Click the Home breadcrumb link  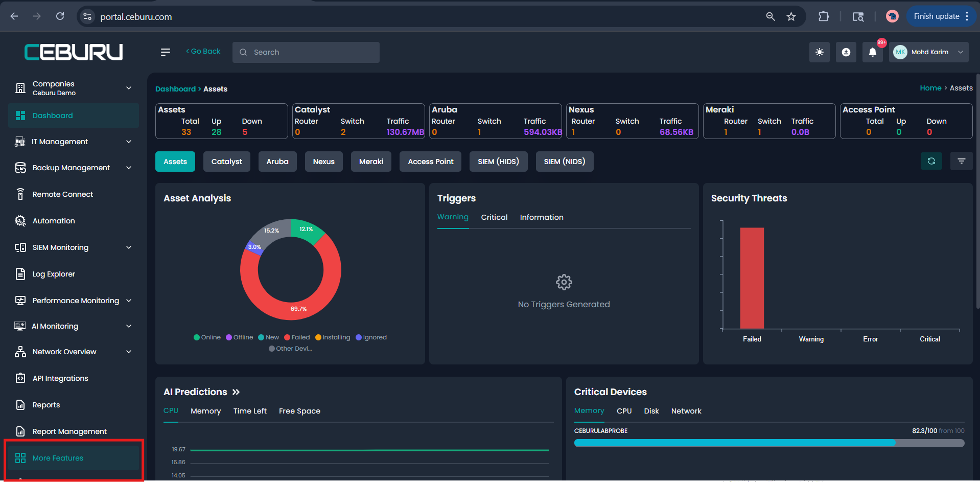(930, 88)
